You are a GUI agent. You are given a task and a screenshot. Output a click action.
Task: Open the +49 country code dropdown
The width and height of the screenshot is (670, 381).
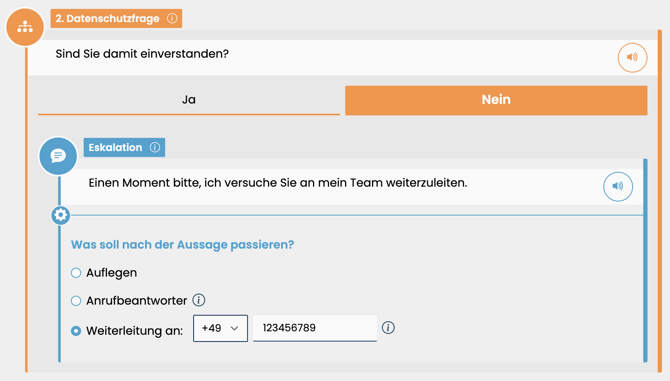[220, 328]
